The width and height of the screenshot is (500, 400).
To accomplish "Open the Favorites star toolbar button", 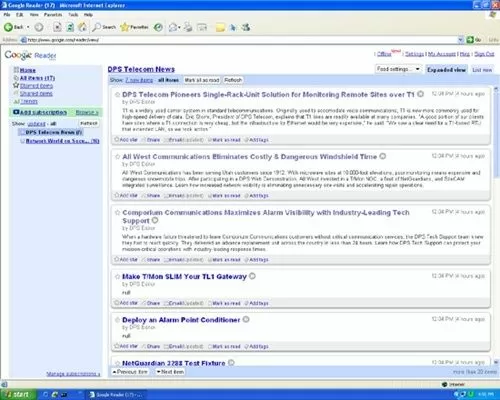I will point(134,27).
